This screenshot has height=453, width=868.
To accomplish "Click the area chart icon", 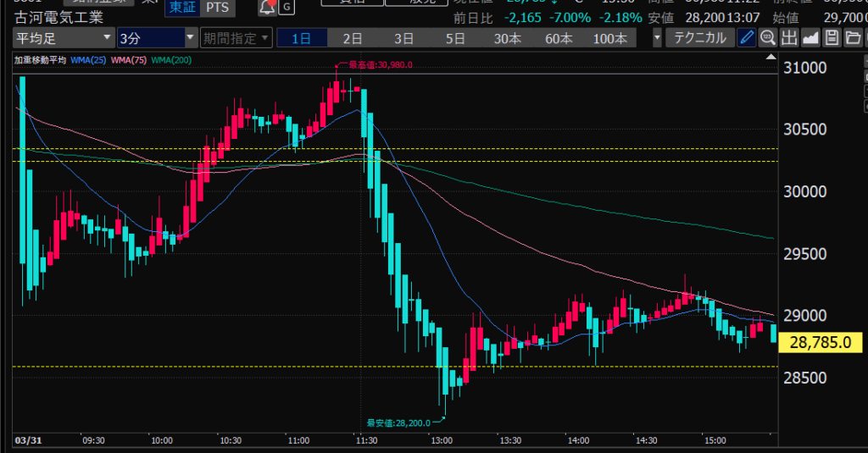I will click(x=810, y=37).
